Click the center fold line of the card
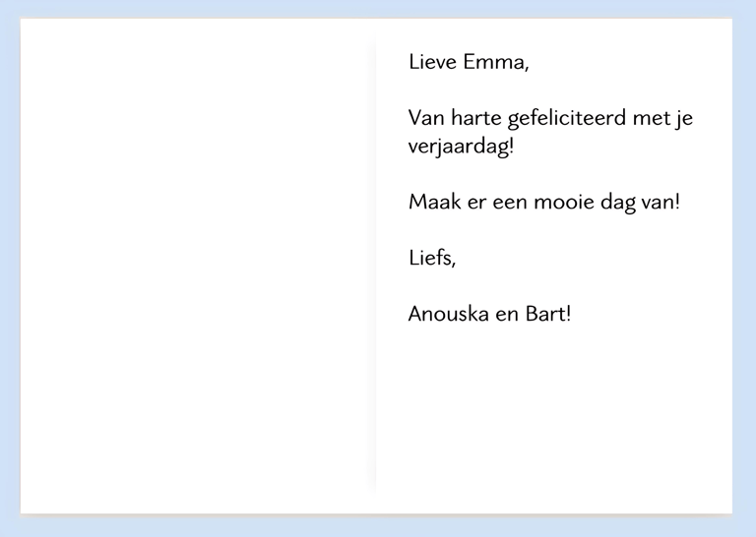Image resolution: width=756 pixels, height=537 pixels. point(374,266)
